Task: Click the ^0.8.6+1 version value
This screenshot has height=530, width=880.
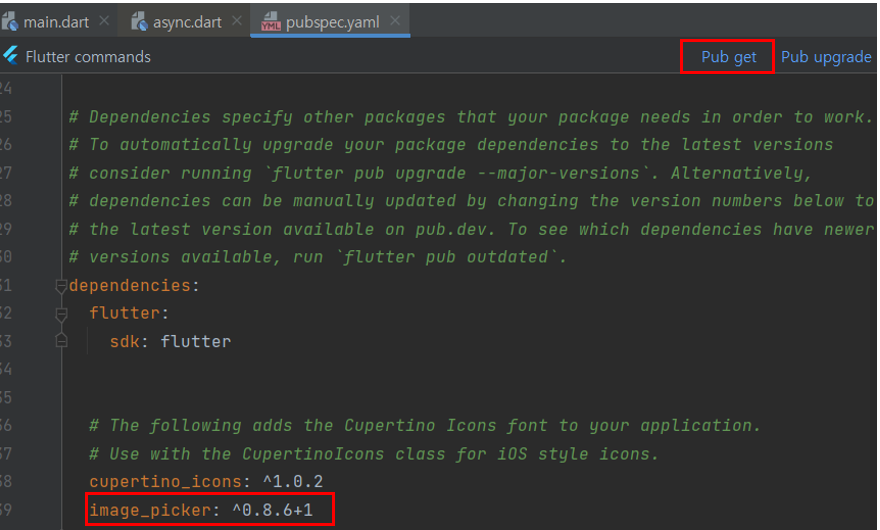Action: (x=272, y=510)
